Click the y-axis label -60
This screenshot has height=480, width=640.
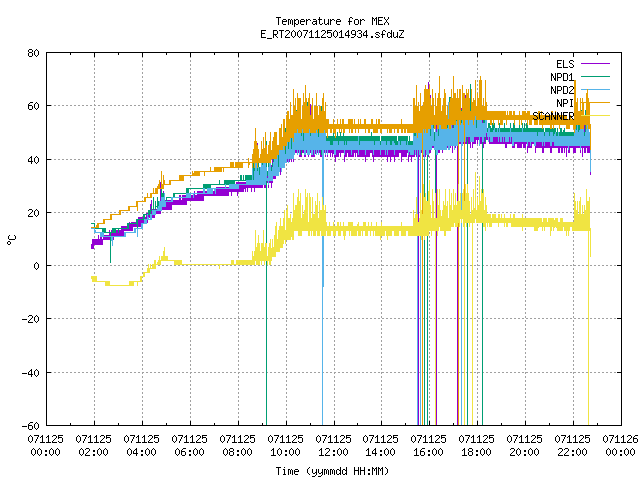31,426
